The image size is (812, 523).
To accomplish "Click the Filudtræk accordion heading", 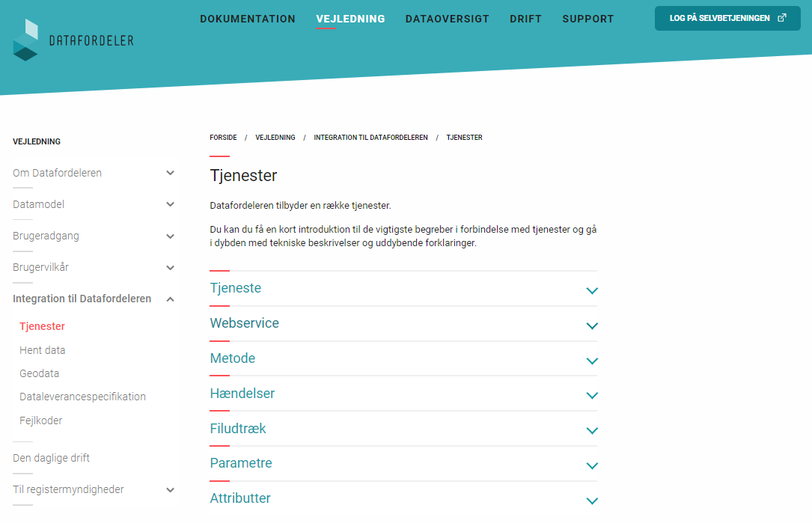I will pos(238,429).
